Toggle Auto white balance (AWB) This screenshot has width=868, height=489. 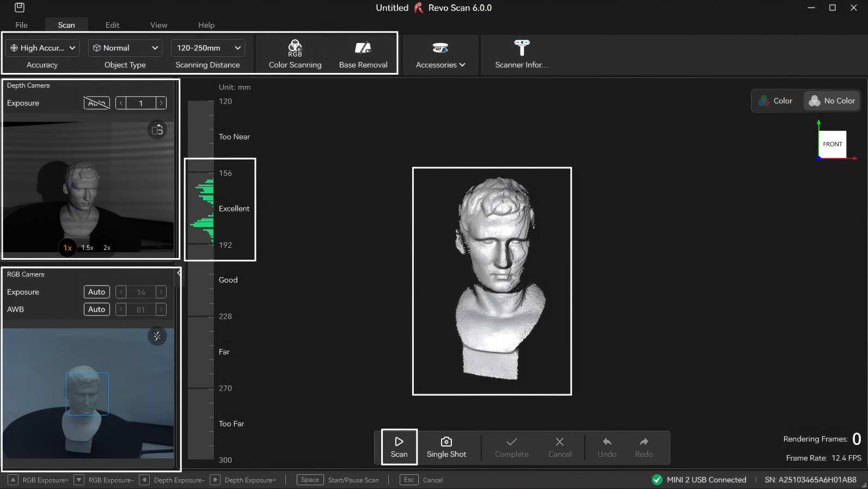point(97,309)
